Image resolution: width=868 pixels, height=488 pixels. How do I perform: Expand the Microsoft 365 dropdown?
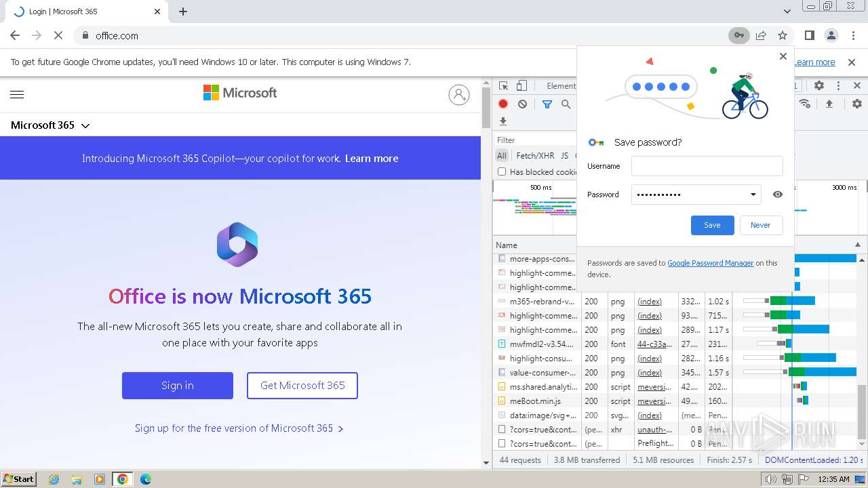click(x=50, y=125)
